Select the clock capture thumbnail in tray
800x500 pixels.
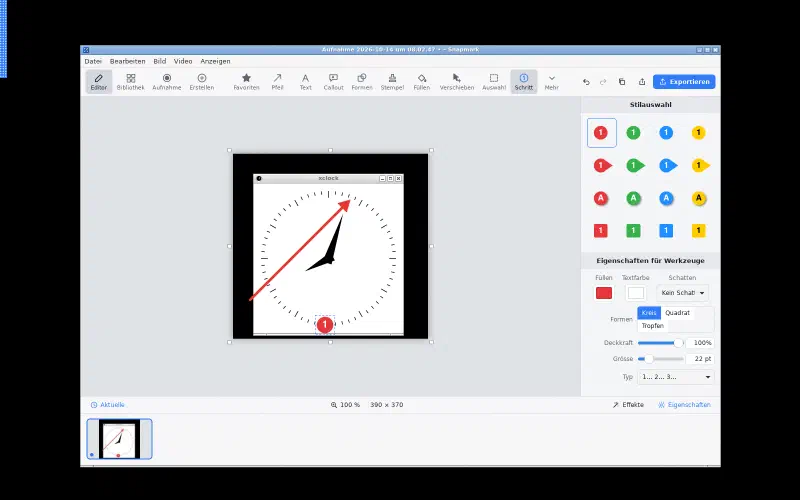tap(119, 439)
